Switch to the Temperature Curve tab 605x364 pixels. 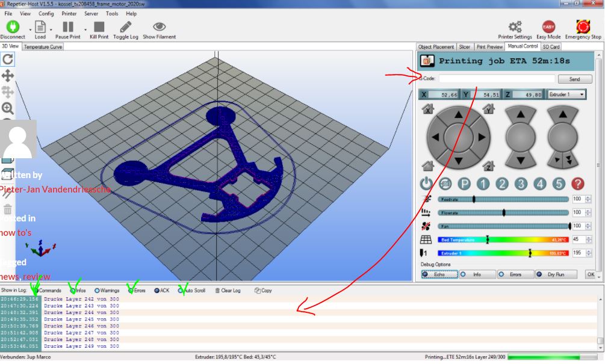43,46
